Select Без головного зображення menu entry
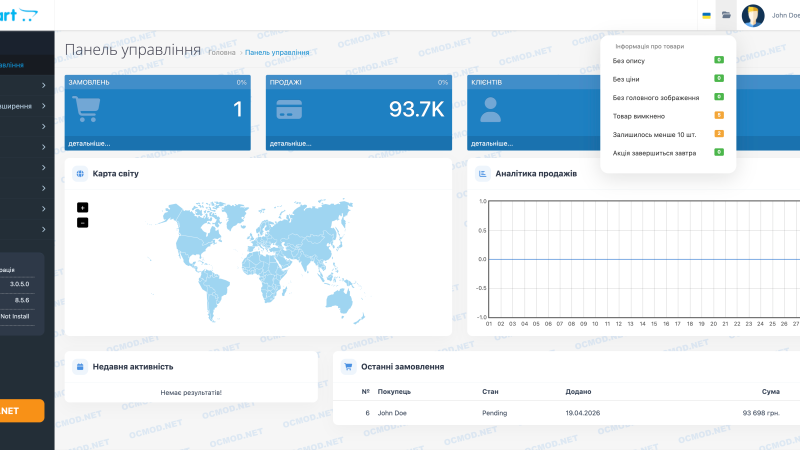Viewport: 800px width, 450px height. (656, 97)
